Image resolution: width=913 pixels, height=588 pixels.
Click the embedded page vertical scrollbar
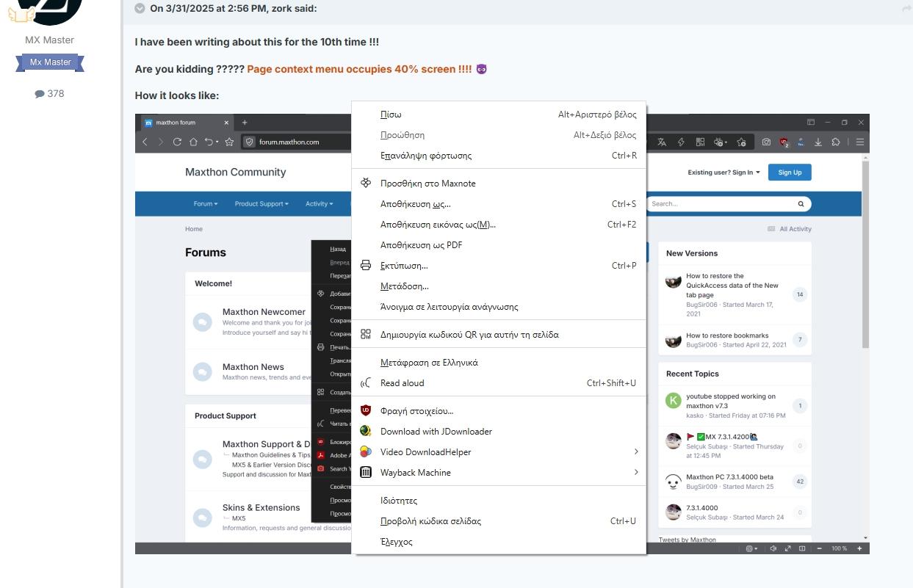[865, 253]
